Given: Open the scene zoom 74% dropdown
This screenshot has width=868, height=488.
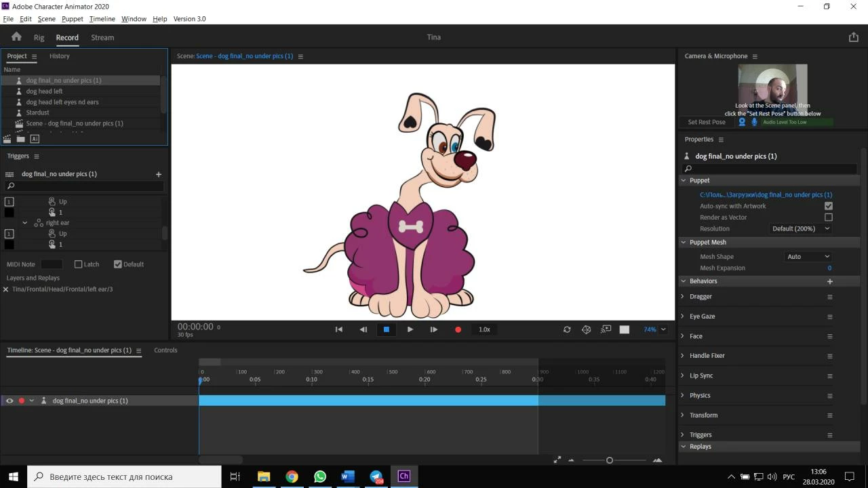Looking at the screenshot, I should tap(654, 329).
